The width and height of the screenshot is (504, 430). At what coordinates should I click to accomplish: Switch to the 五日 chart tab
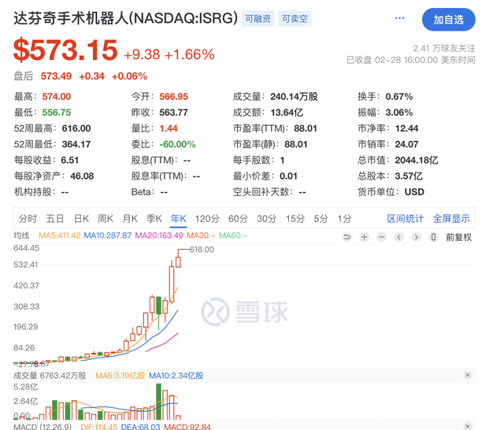[x=55, y=219]
